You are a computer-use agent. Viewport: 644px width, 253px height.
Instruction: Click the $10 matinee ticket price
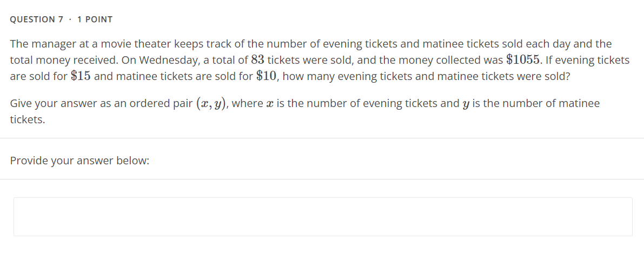pos(267,76)
